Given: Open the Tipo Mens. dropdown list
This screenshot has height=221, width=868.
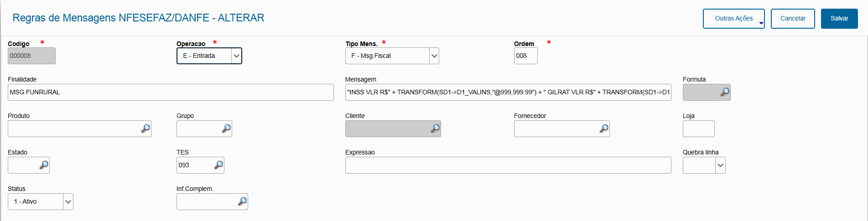Looking at the screenshot, I should point(434,56).
